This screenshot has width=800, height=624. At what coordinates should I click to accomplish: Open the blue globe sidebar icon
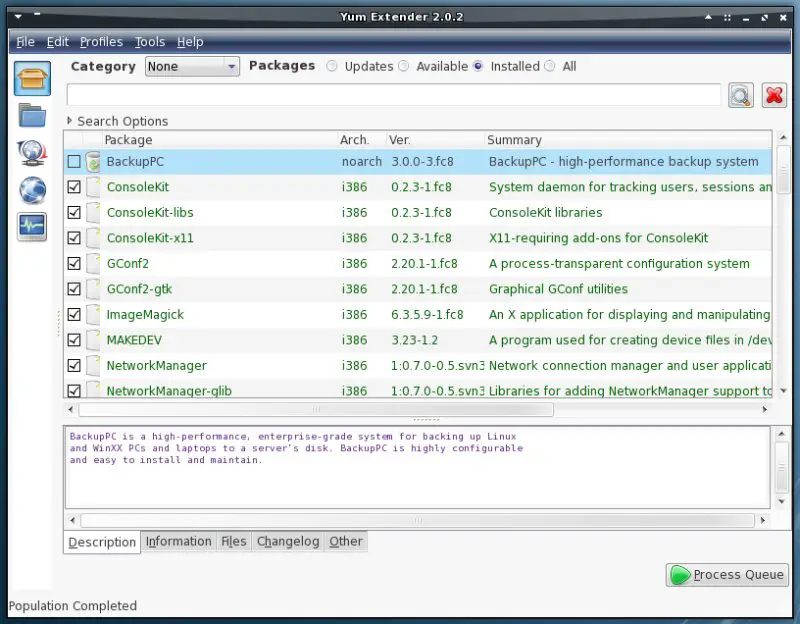(32, 190)
